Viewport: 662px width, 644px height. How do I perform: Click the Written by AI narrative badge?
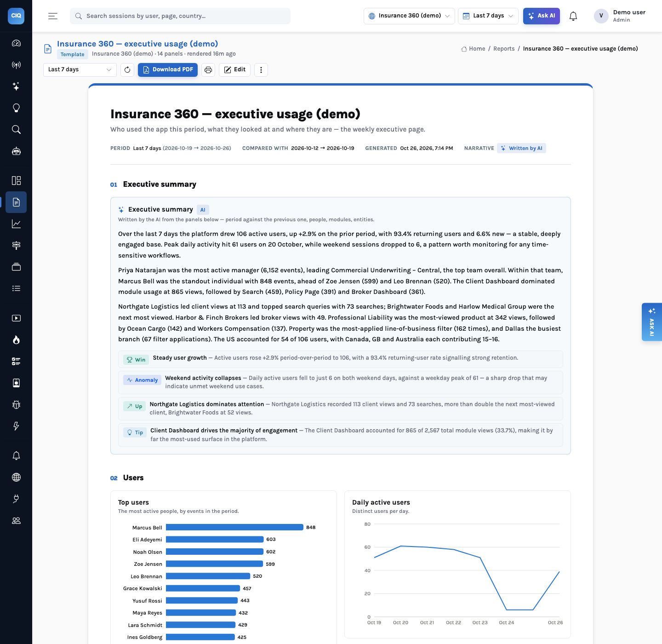tap(521, 148)
